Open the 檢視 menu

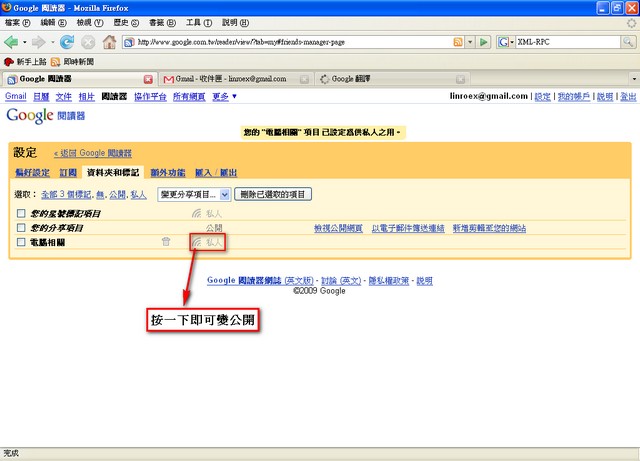90,23
